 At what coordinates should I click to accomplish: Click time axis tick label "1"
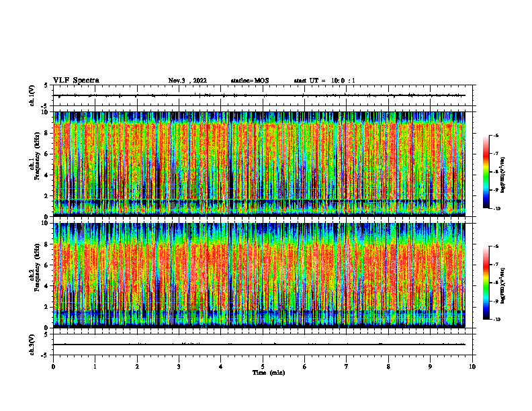pos(95,367)
